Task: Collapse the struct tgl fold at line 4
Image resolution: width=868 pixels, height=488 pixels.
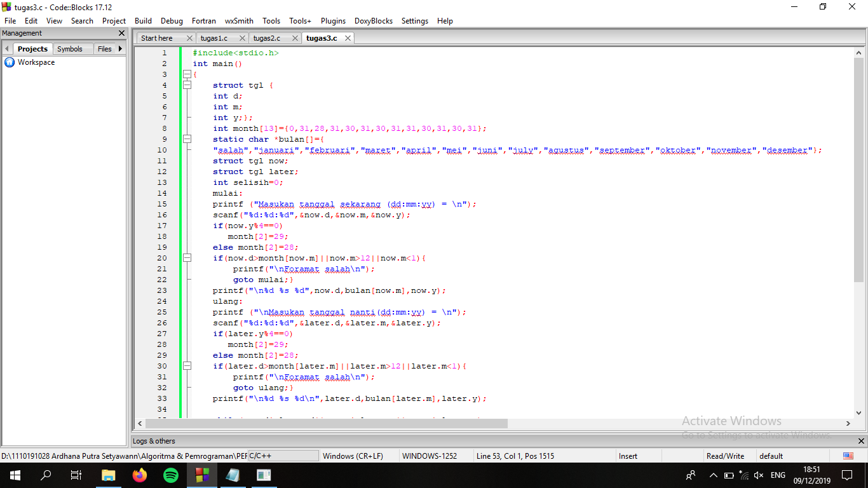Action: pyautogui.click(x=187, y=85)
